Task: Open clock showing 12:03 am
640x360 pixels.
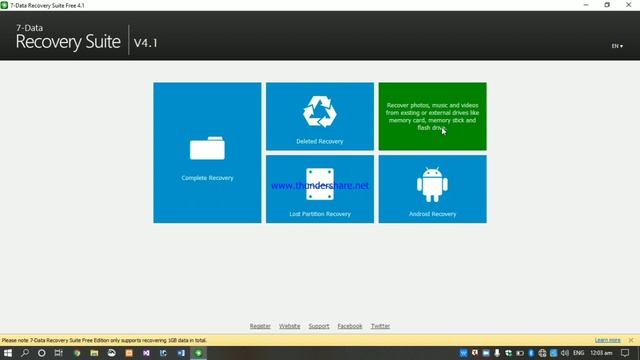Action: point(601,353)
